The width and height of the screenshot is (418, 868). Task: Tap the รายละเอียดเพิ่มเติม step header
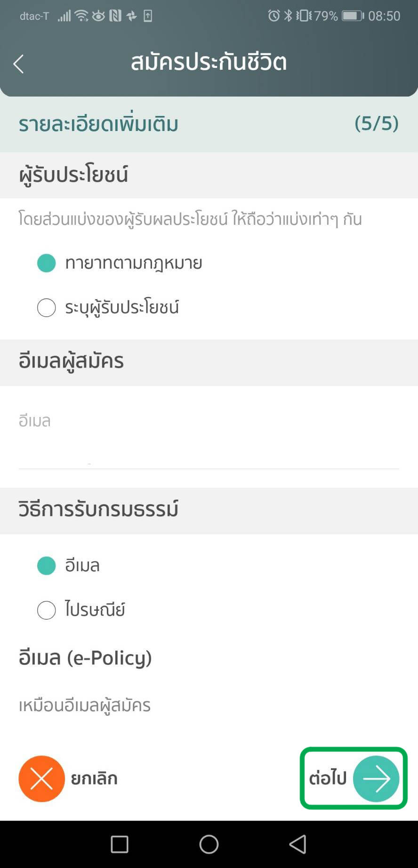coord(98,124)
